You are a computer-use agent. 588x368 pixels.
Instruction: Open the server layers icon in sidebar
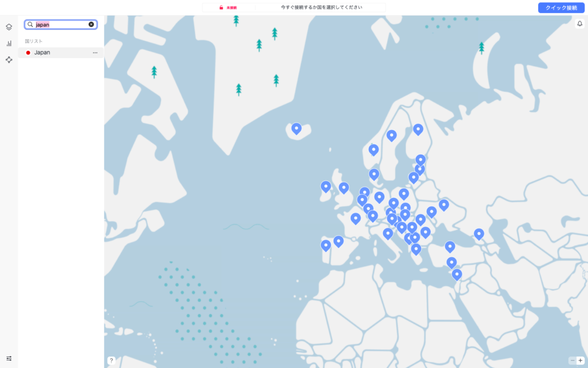coord(9,27)
